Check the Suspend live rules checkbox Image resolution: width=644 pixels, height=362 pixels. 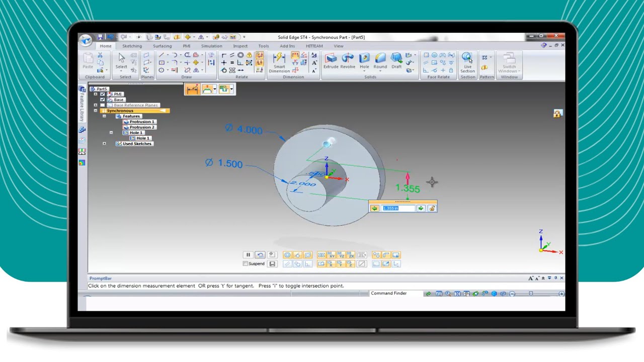click(245, 263)
